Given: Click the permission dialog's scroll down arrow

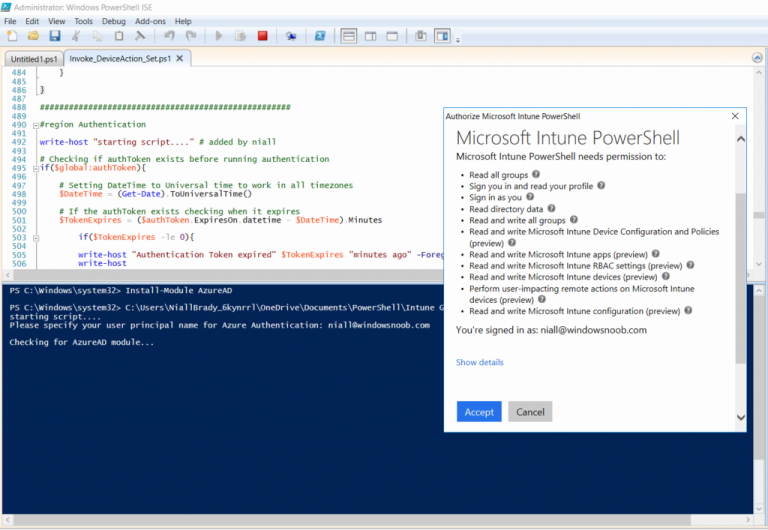Looking at the screenshot, I should (x=740, y=417).
